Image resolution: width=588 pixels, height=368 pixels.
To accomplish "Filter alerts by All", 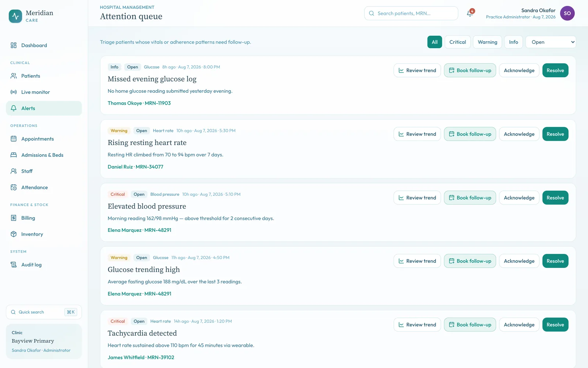I will pos(434,42).
